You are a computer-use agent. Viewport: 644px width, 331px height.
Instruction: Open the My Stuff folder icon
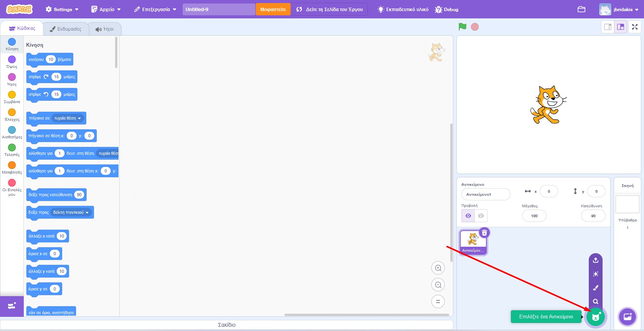coord(581,9)
